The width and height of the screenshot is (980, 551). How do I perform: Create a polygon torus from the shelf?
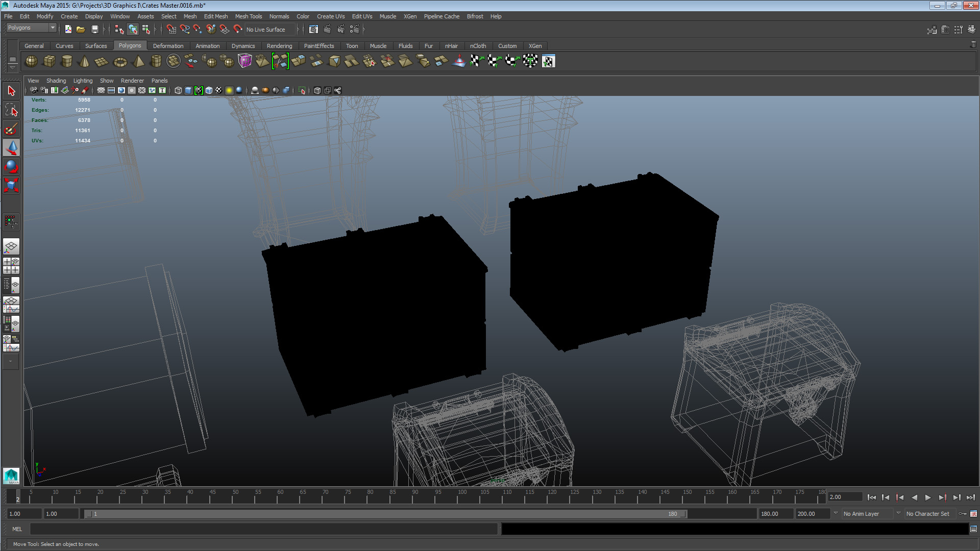tap(120, 62)
